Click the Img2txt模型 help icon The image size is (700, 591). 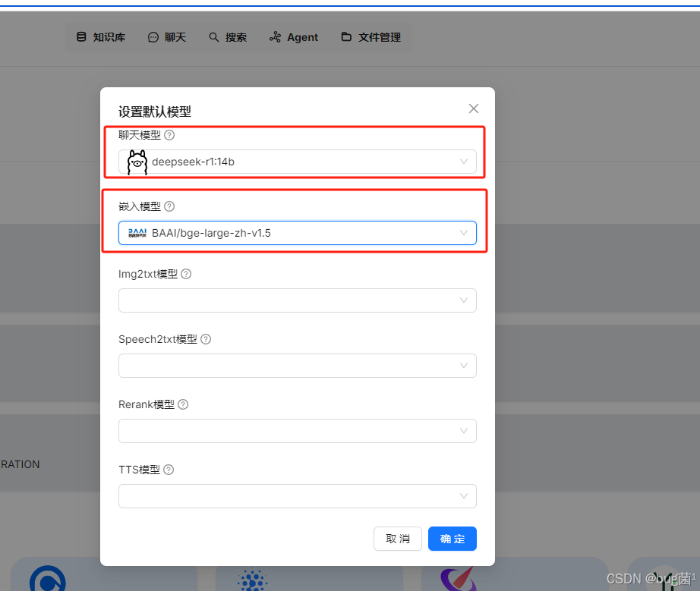coord(186,274)
